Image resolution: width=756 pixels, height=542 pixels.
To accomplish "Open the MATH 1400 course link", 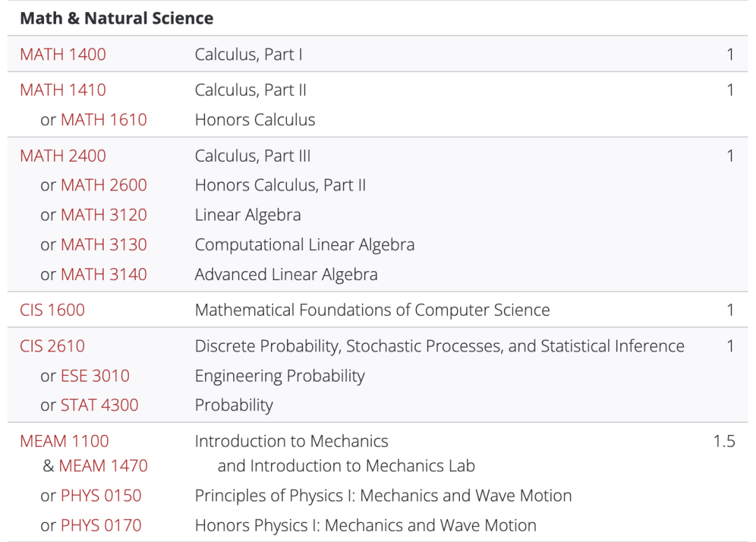I will point(63,55).
